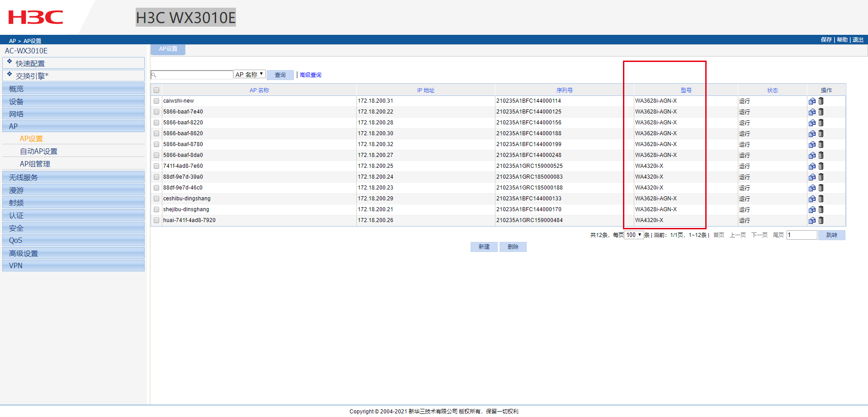Open the edit icon for AP 88df-9e7d-46c0
The width and height of the screenshot is (868, 417).
pyautogui.click(x=812, y=188)
